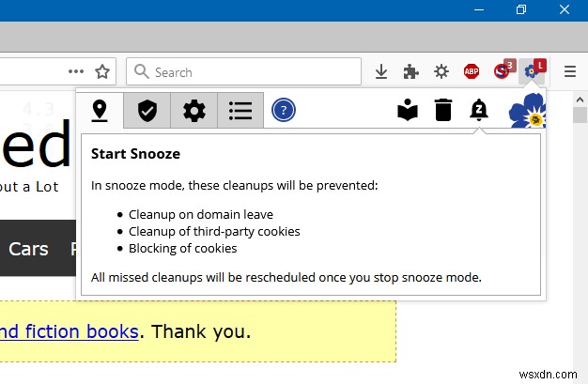This screenshot has height=384, width=588.
Task: Click 'Blocking of cookies' list item
Action: pos(182,248)
